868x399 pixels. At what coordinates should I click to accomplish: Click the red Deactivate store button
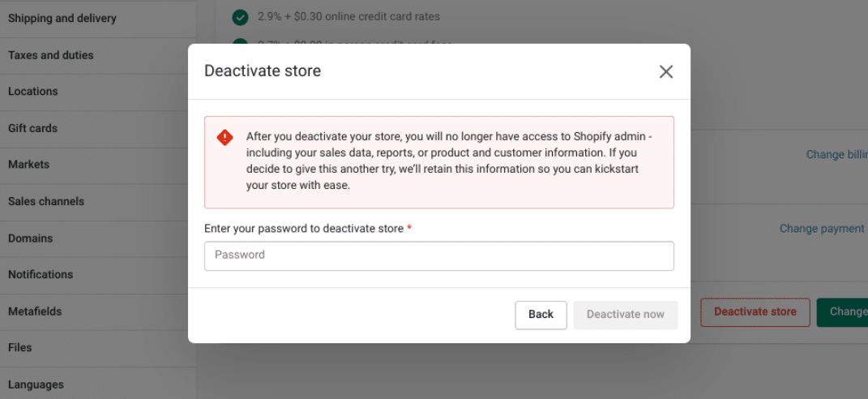point(755,312)
